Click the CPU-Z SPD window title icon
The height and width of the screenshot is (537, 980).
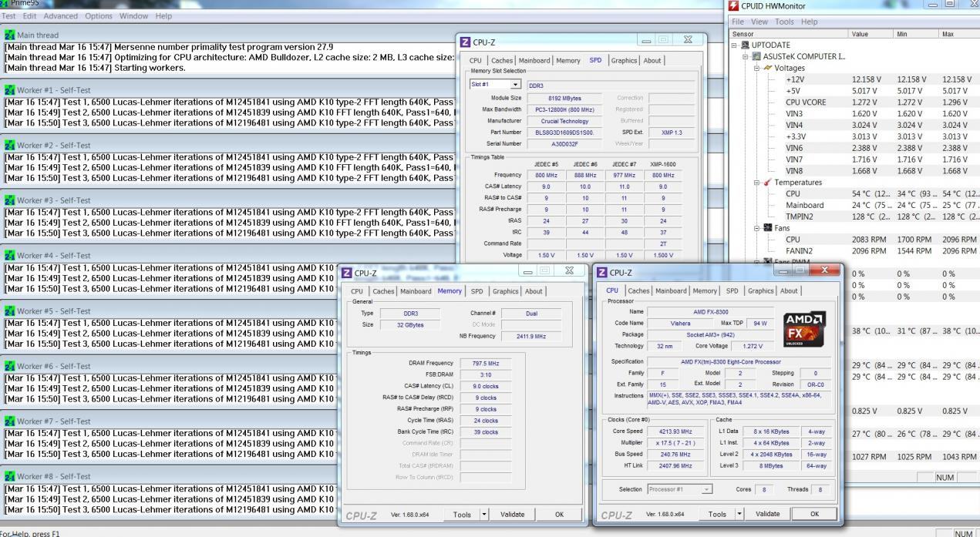point(466,41)
